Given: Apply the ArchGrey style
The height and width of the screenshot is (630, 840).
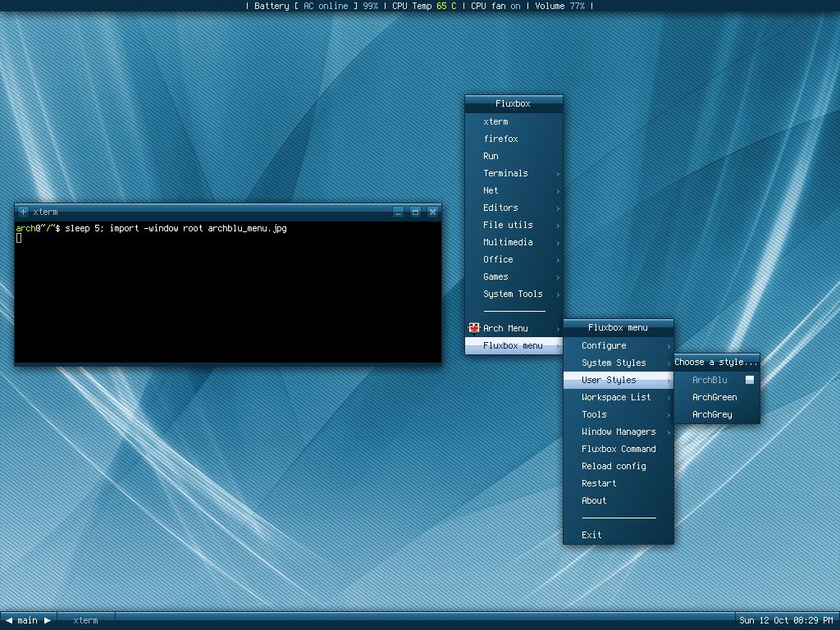Looking at the screenshot, I should pyautogui.click(x=717, y=414).
